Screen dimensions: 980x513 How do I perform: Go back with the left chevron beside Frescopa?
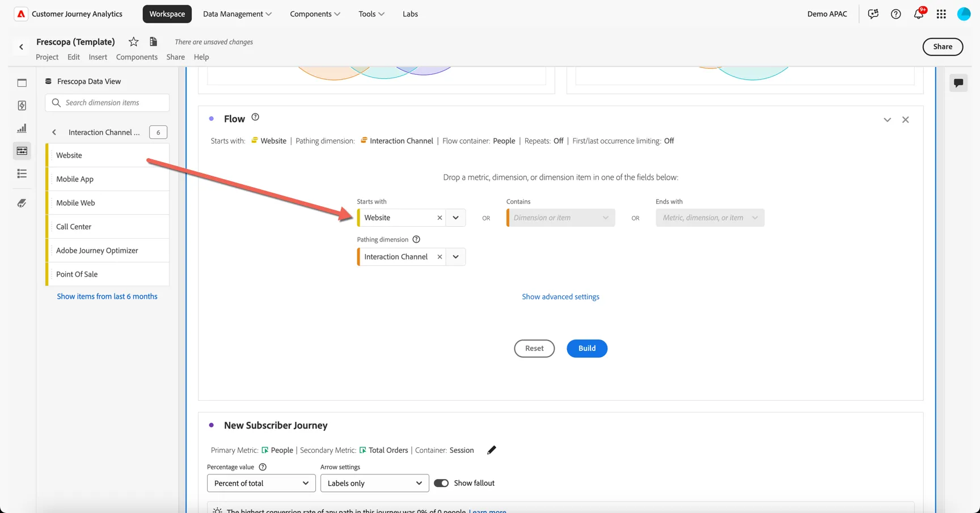point(22,47)
